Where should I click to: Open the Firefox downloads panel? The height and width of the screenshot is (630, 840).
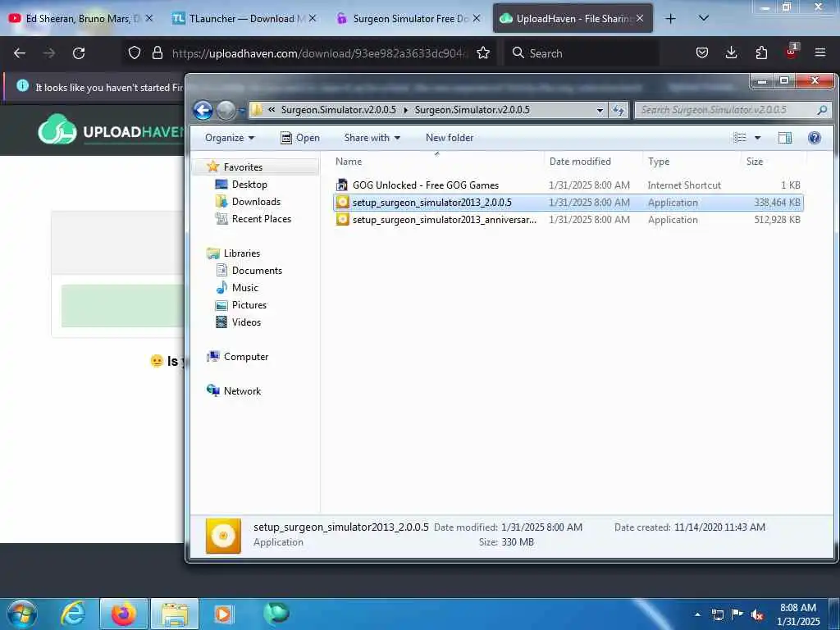731,52
